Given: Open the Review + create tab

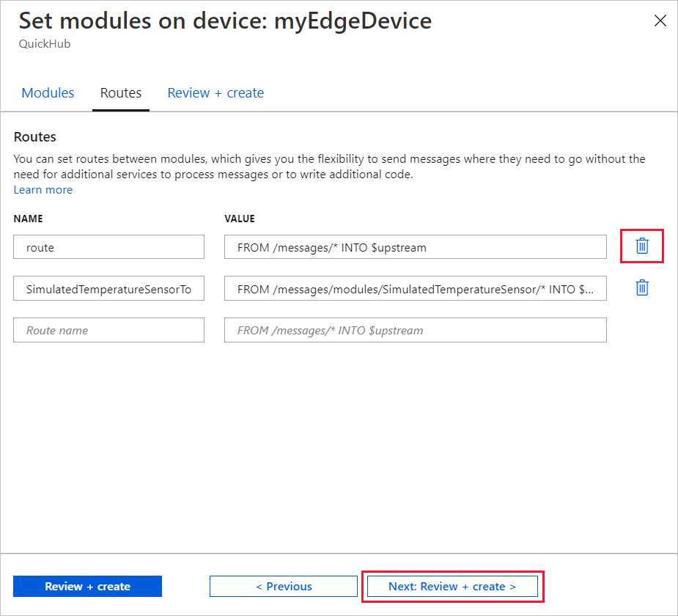Looking at the screenshot, I should [x=215, y=93].
